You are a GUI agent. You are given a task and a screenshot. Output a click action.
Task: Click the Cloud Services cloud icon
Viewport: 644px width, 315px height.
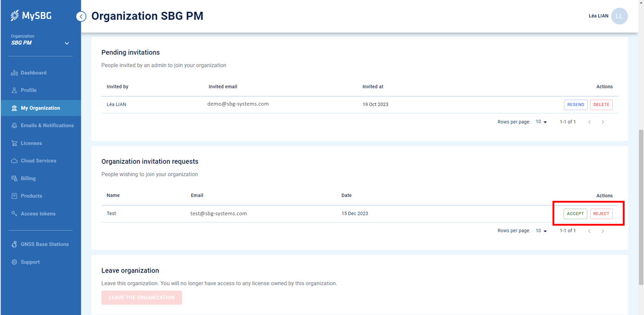tap(14, 161)
